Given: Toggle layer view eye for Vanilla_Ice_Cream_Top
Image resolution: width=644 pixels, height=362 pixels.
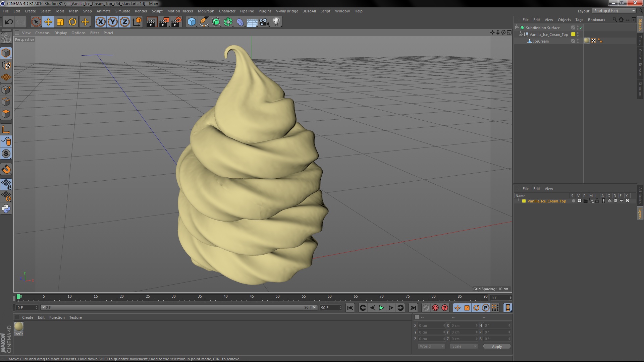Looking at the screenshot, I should tap(579, 201).
